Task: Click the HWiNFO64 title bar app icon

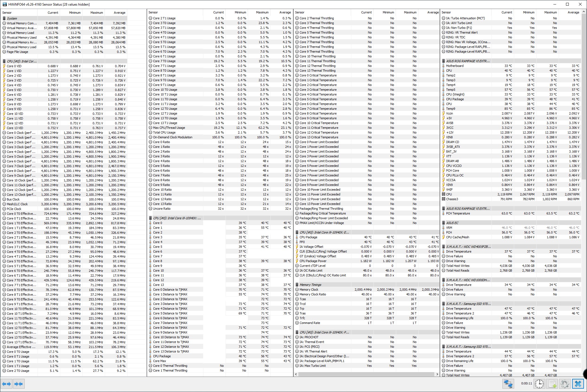Action: pos(4,4)
